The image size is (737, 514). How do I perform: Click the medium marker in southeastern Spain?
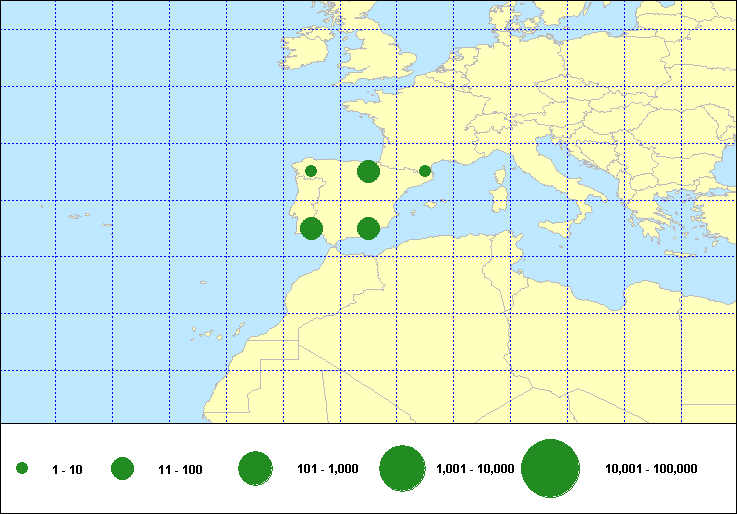point(368,228)
